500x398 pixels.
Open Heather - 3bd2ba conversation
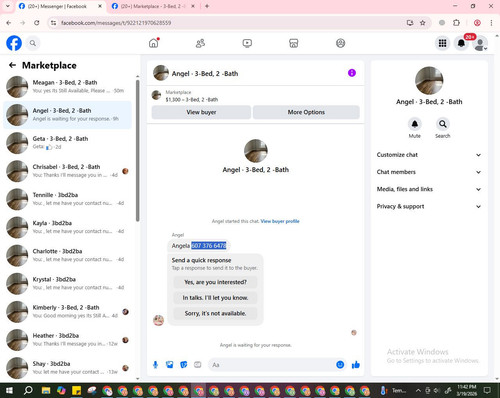pyautogui.click(x=67, y=340)
